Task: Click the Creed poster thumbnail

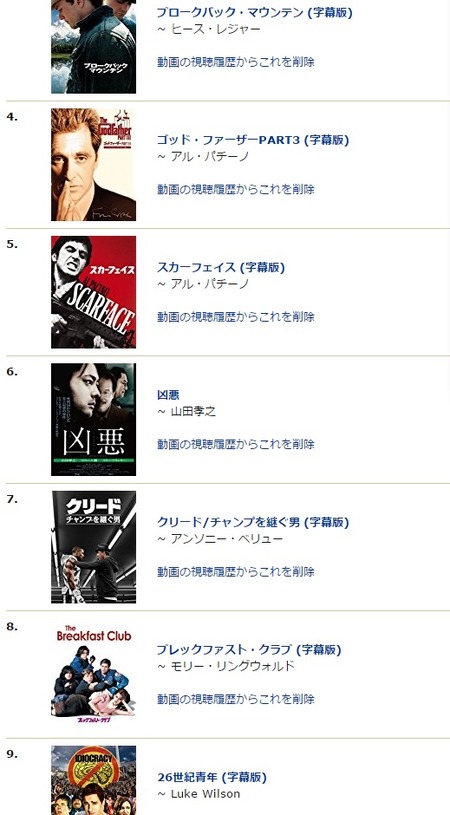Action: tap(94, 547)
